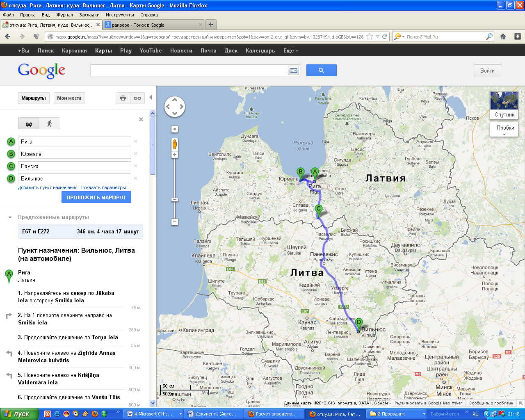Click map marker B at Юрмала
525x420 pixels.
(x=301, y=174)
